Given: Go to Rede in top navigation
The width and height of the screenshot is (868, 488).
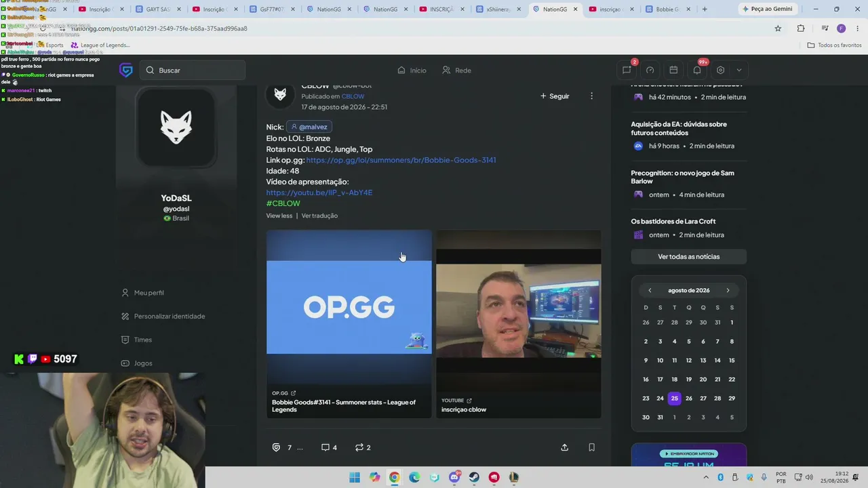Looking at the screenshot, I should [x=456, y=70].
